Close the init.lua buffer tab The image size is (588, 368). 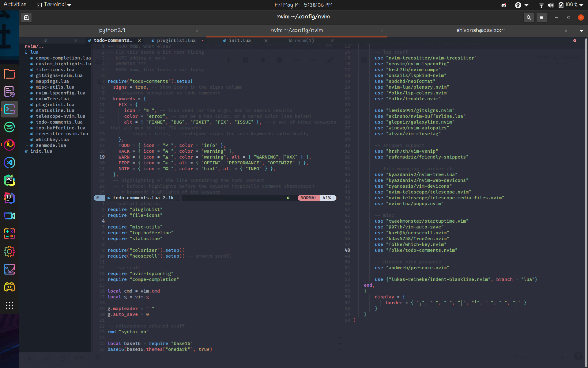(266, 40)
